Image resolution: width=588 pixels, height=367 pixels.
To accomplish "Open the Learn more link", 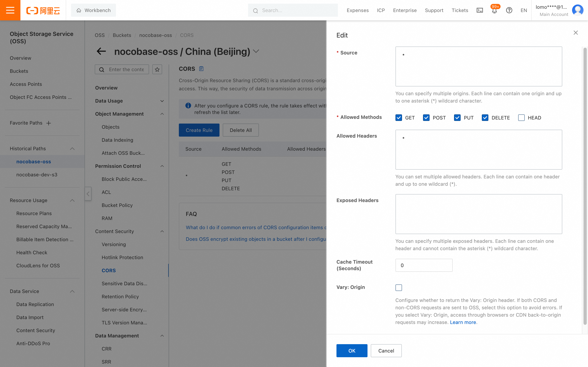I will coord(463,322).
